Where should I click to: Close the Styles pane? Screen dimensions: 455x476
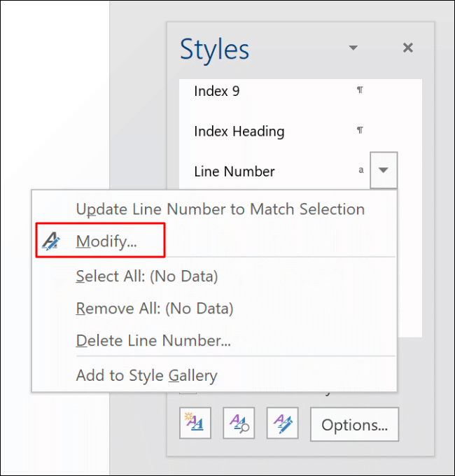coord(408,48)
